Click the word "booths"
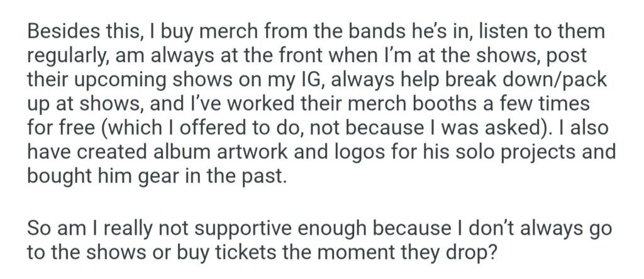 (459, 103)
